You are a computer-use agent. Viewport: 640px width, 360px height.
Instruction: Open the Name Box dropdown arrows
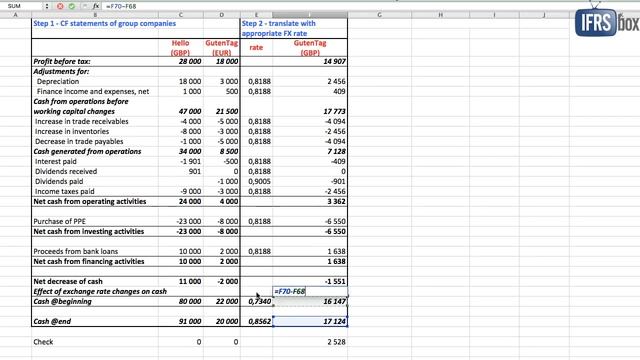47,6
